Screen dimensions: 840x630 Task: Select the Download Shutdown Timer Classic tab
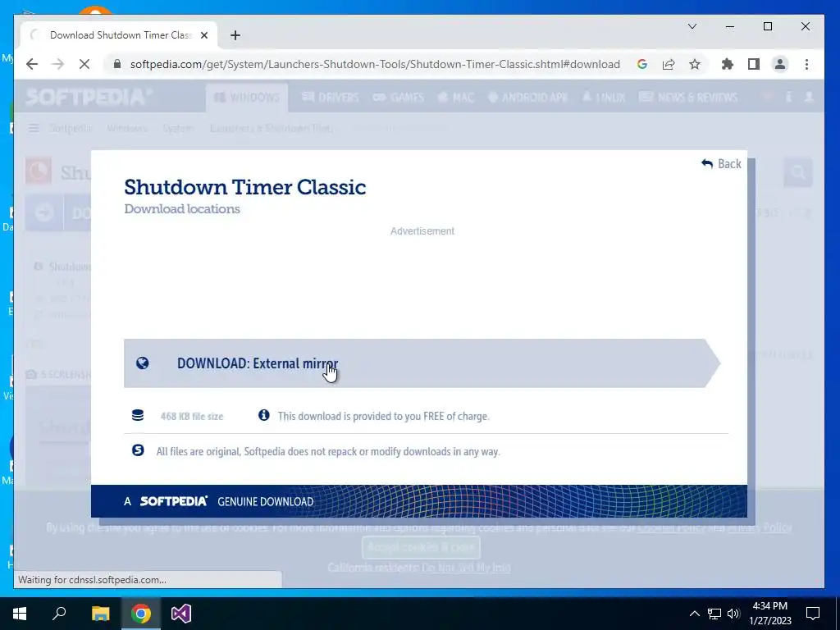(119, 35)
